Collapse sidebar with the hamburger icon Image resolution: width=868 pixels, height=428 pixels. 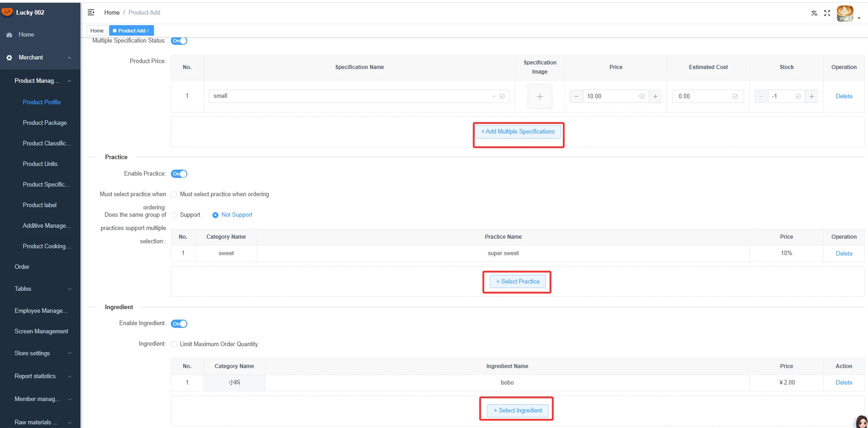pos(91,12)
